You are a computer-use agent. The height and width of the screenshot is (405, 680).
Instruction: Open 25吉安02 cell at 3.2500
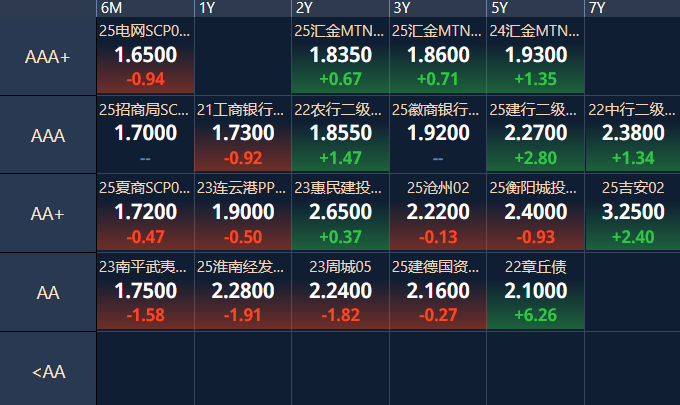(x=632, y=212)
